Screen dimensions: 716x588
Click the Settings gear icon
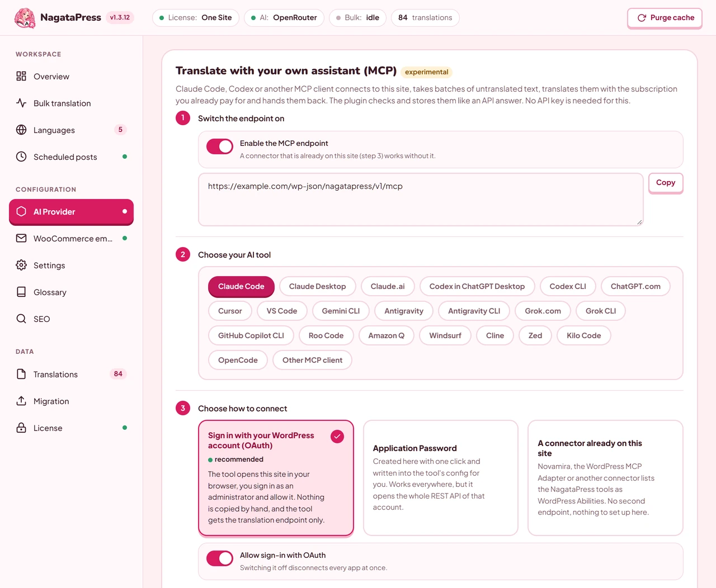click(x=21, y=265)
